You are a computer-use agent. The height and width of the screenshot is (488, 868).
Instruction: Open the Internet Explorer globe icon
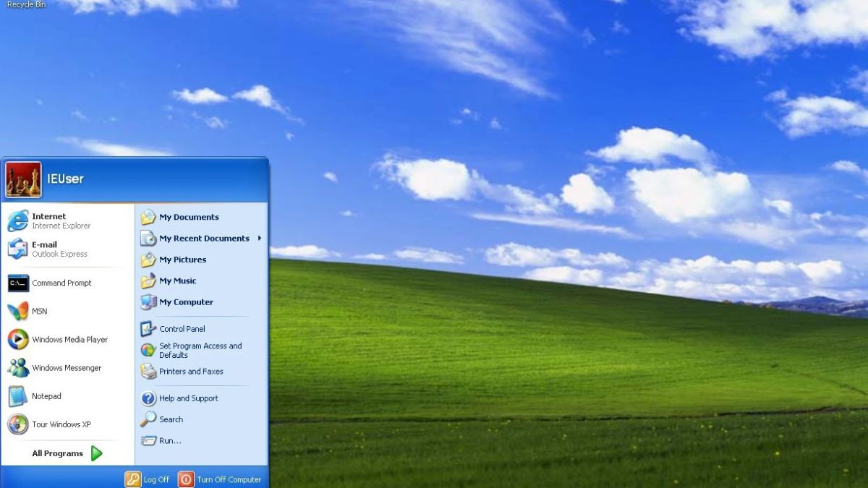point(18,221)
